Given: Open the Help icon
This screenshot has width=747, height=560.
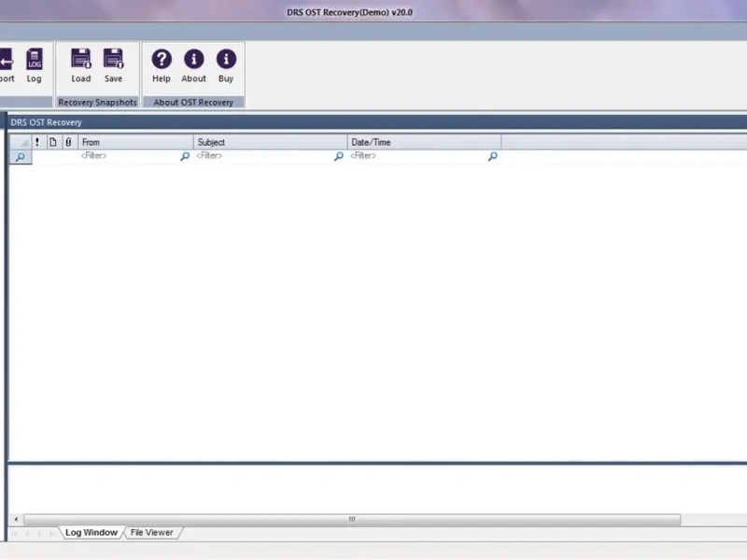Looking at the screenshot, I should click(162, 65).
